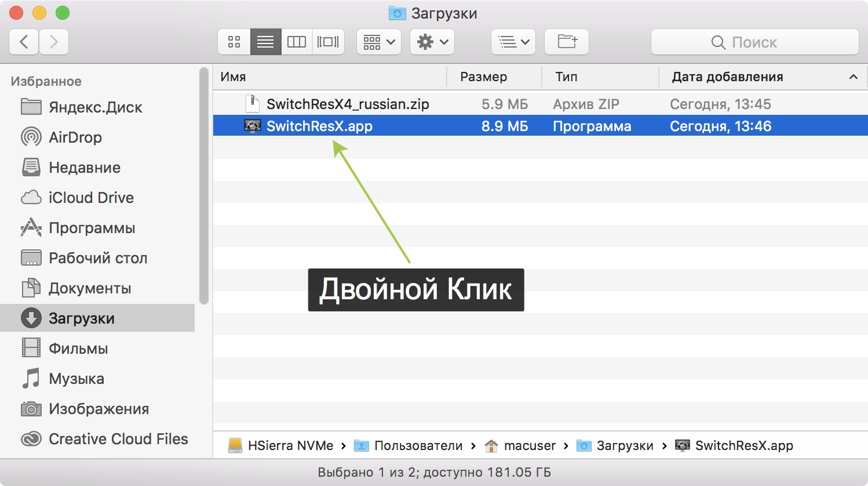Open Недавние in the sidebar
The height and width of the screenshot is (486, 868).
[97, 168]
